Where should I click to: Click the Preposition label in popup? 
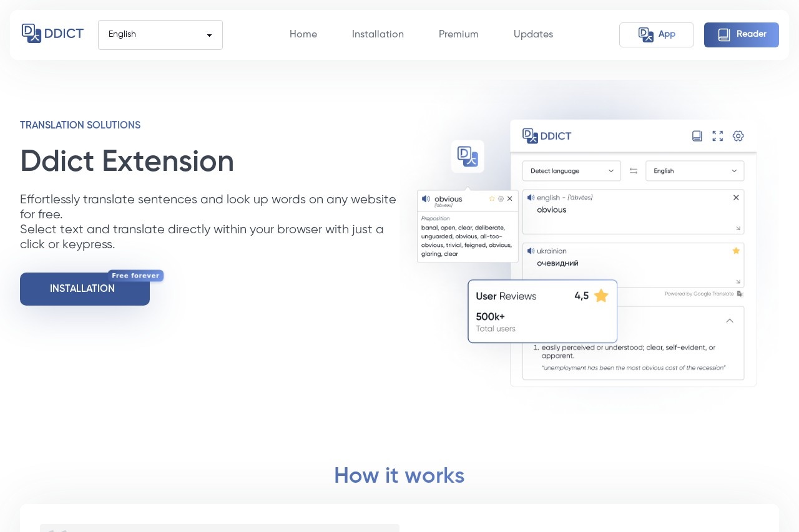(435, 219)
